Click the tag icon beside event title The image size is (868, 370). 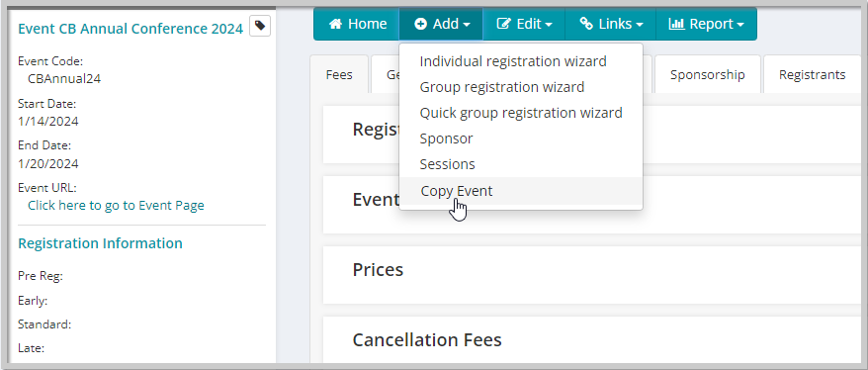pos(260,26)
